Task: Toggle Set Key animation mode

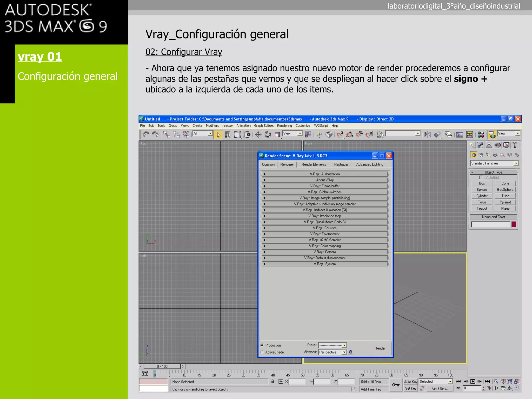Action: click(410, 388)
